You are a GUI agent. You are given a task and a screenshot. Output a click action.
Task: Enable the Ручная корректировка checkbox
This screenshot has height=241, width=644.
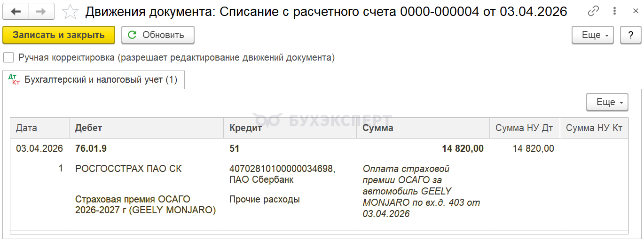(8, 58)
